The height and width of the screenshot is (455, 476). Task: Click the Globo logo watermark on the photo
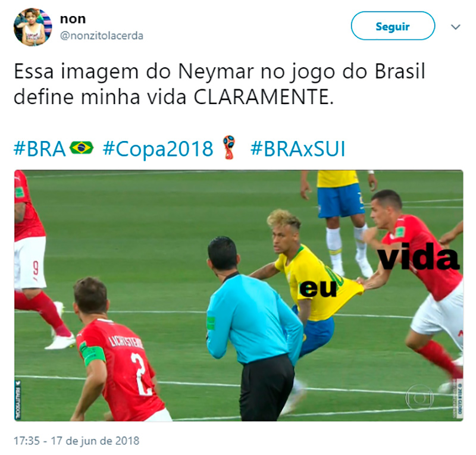point(419,397)
